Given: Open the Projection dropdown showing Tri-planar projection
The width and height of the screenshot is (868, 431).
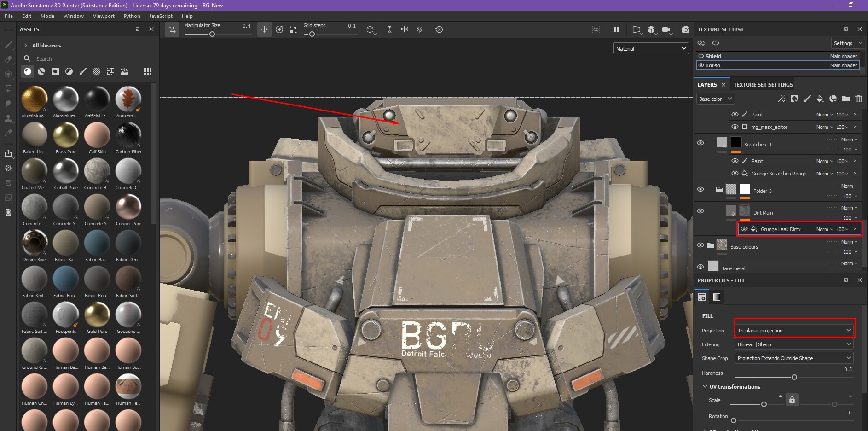Looking at the screenshot, I should [794, 330].
